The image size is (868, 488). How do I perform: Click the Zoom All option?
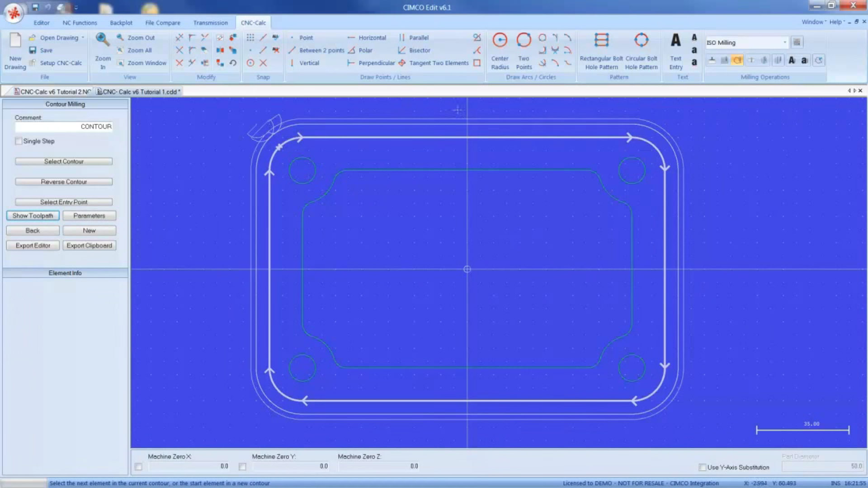coord(134,50)
